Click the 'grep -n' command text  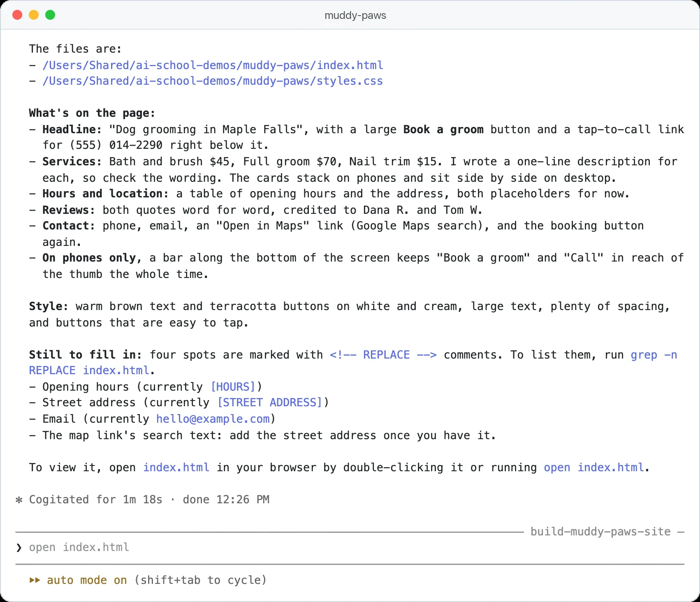pyautogui.click(x=654, y=354)
